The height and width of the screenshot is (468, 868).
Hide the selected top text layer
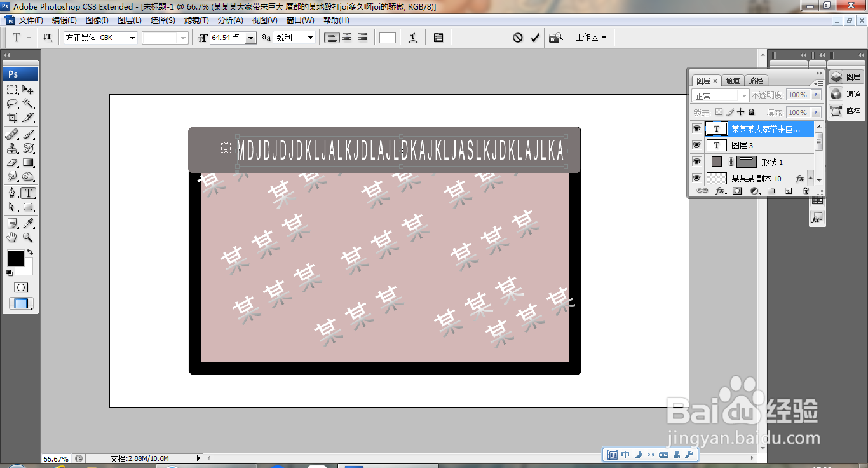[x=696, y=128]
